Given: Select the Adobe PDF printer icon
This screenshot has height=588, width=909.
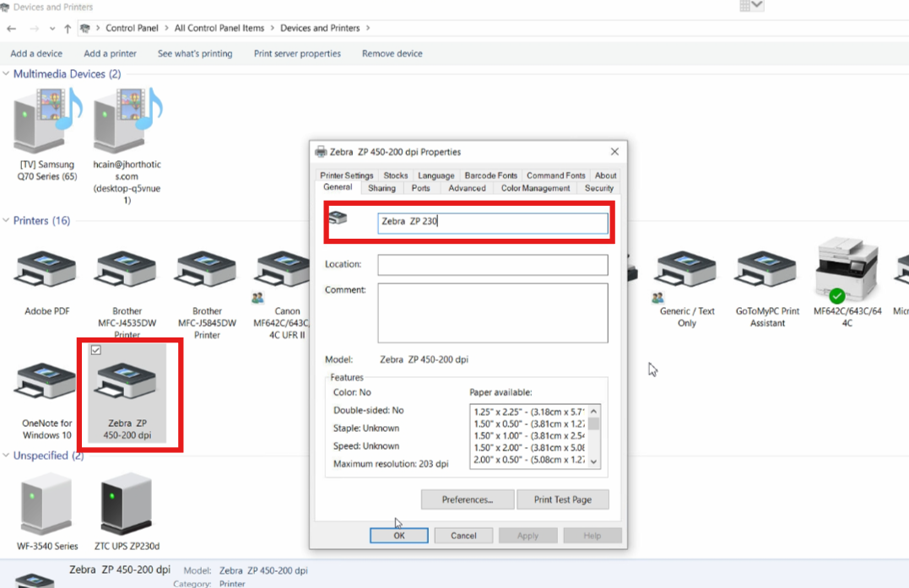Looking at the screenshot, I should point(46,272).
